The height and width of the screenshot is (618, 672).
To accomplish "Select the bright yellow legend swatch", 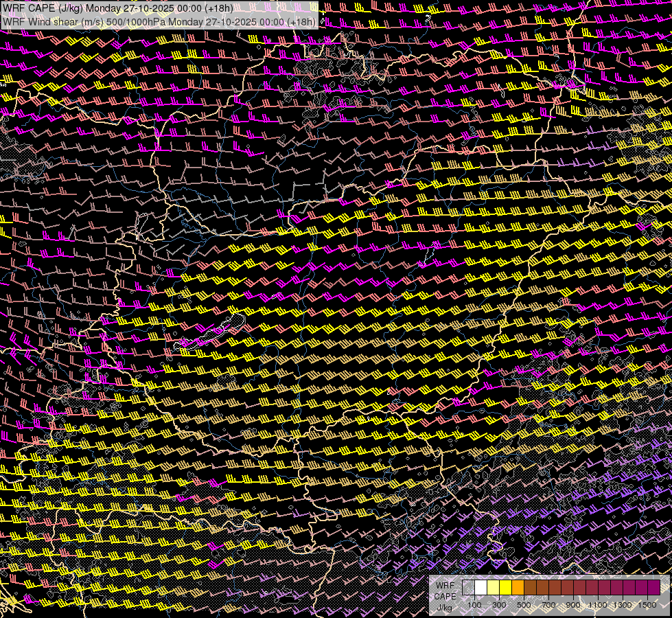I will (x=506, y=588).
